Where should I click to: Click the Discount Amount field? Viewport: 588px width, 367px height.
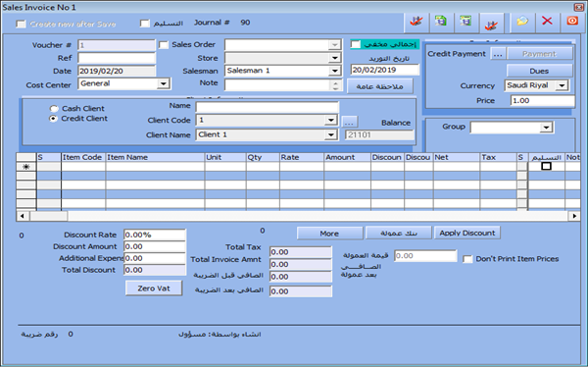(x=155, y=246)
